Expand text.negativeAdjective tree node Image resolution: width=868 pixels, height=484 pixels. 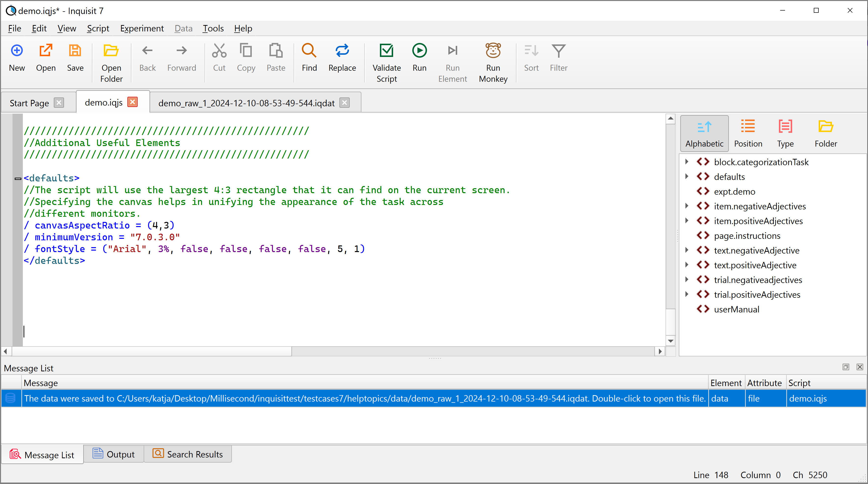(687, 250)
